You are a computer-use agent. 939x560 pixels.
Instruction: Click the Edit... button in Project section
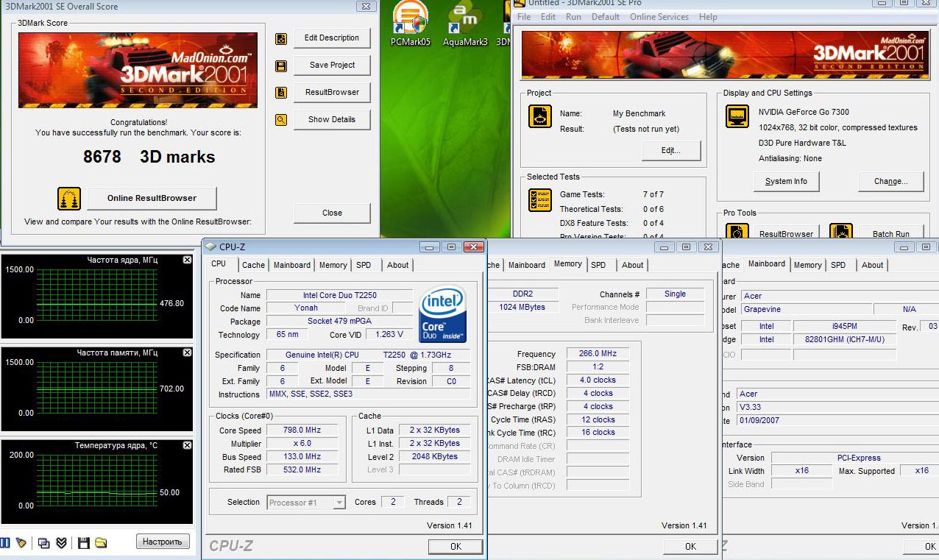pyautogui.click(x=671, y=150)
